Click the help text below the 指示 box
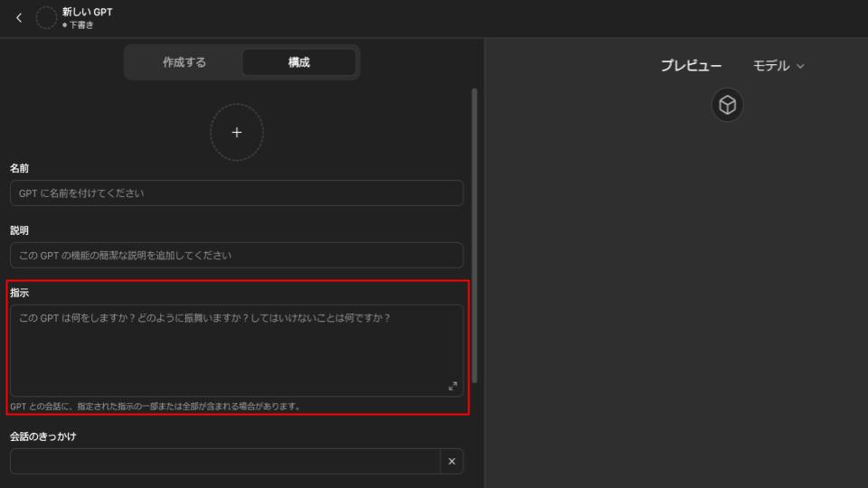The image size is (868, 488). (155, 407)
